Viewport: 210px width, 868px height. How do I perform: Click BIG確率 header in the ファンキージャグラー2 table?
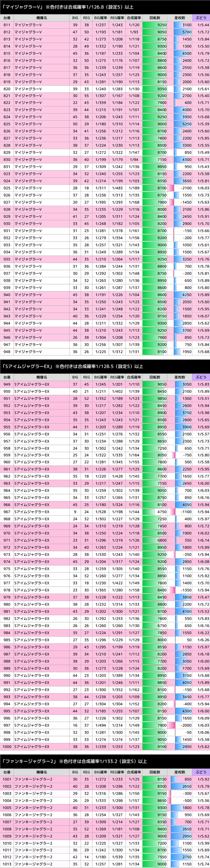pyautogui.click(x=101, y=772)
